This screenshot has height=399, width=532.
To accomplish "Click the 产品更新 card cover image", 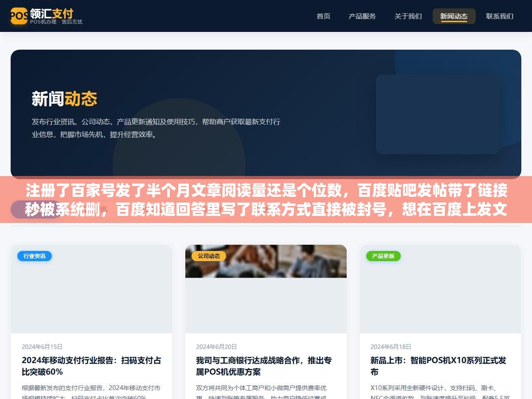I will 440,289.
